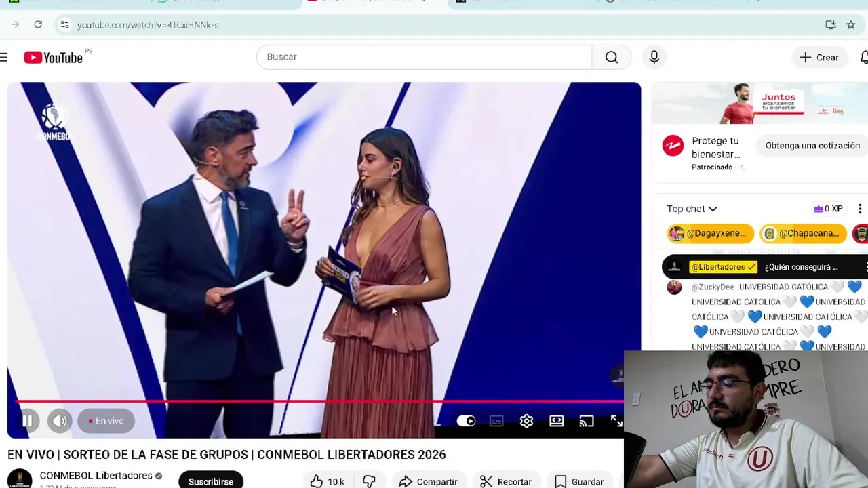Open Protege tu bienestar ad title
The image size is (868, 488).
pyautogui.click(x=716, y=148)
